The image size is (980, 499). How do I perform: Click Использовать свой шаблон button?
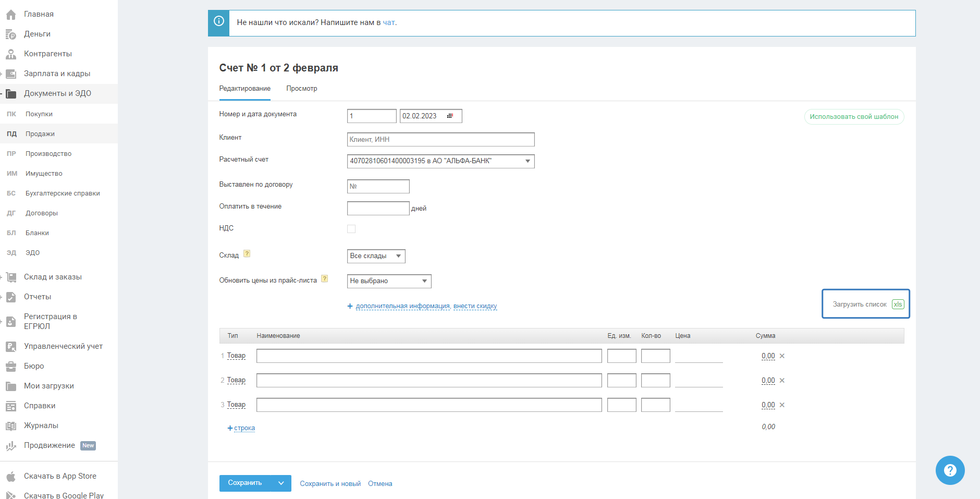click(x=854, y=117)
